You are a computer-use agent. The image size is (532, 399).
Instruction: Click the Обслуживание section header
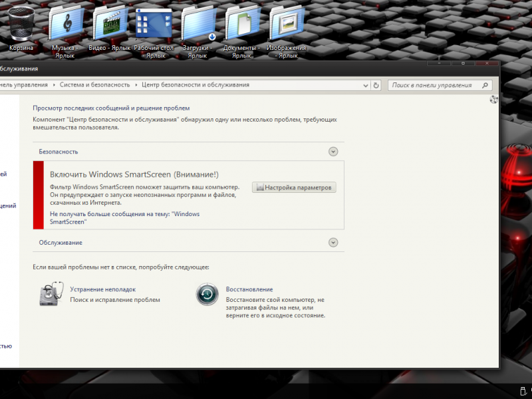[61, 243]
